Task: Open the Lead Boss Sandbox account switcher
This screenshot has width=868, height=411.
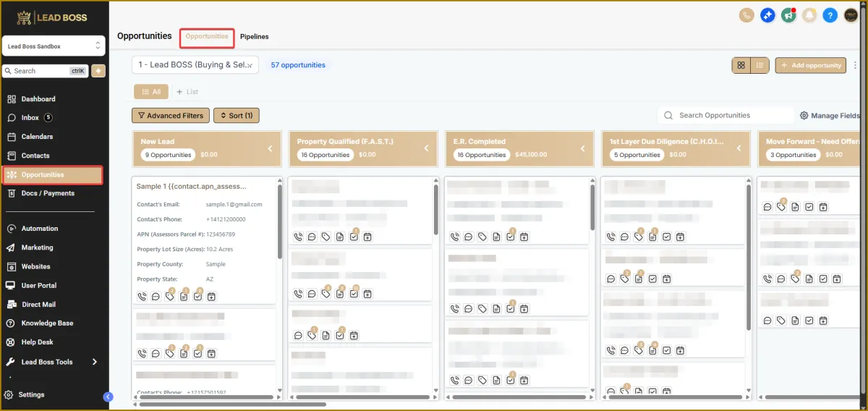Action: (54, 46)
